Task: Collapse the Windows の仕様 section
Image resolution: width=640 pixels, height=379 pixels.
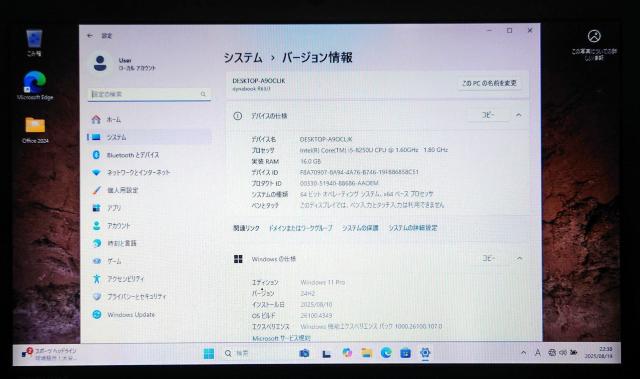Action: (519, 258)
